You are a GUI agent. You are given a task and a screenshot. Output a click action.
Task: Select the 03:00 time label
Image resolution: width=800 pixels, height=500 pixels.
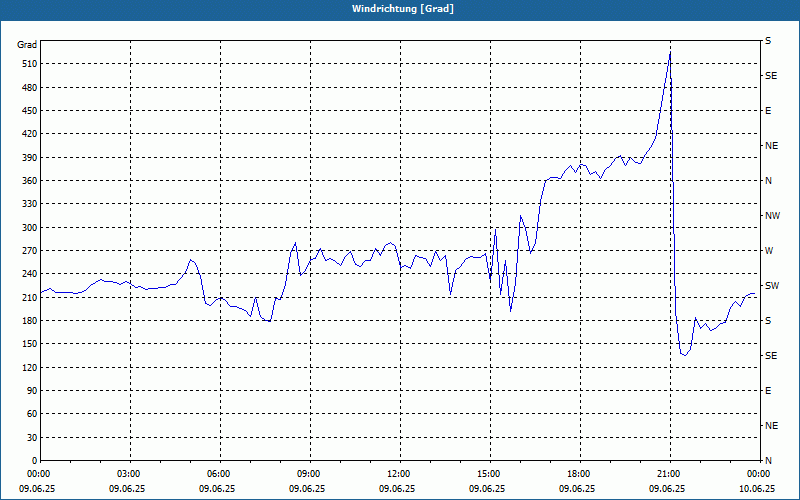coord(130,474)
